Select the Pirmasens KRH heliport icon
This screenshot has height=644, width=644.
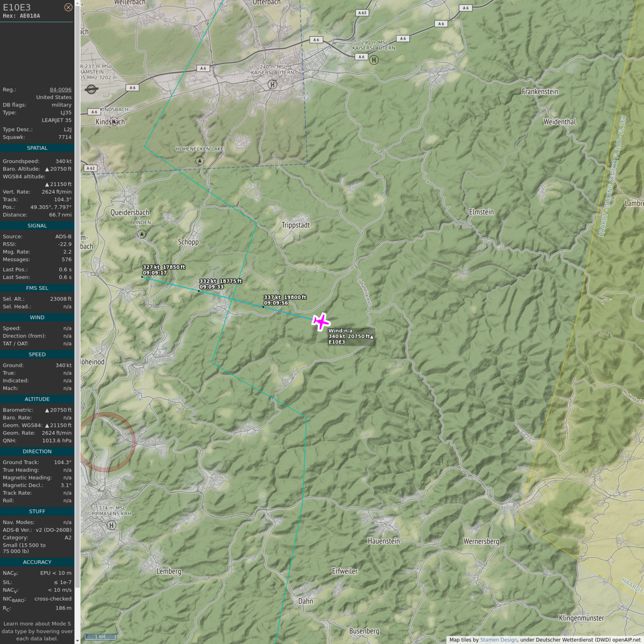point(111,525)
